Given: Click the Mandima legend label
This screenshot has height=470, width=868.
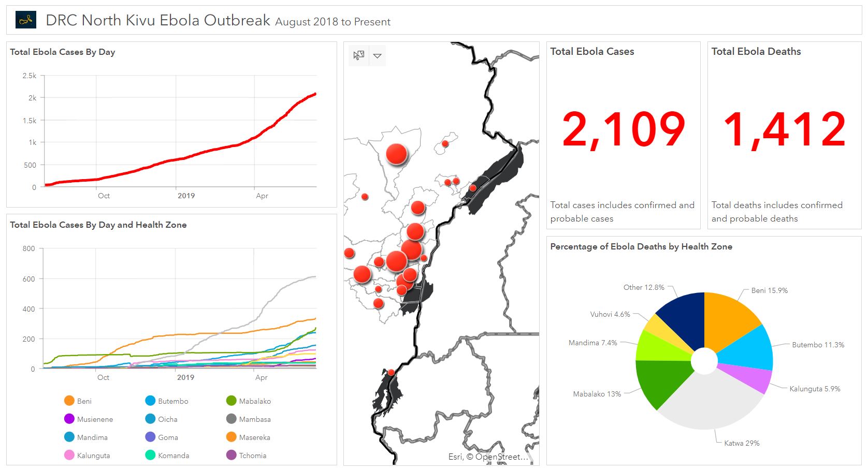Looking at the screenshot, I should (92, 437).
